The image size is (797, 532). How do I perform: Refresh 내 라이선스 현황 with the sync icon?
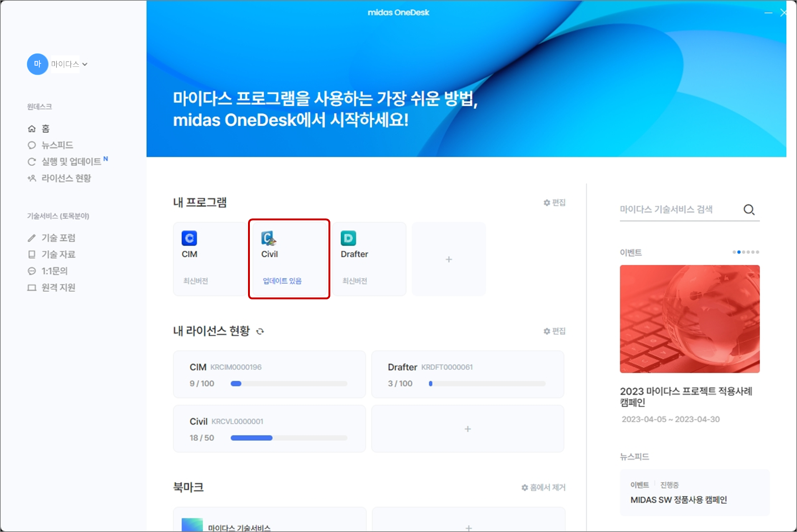pyautogui.click(x=260, y=331)
